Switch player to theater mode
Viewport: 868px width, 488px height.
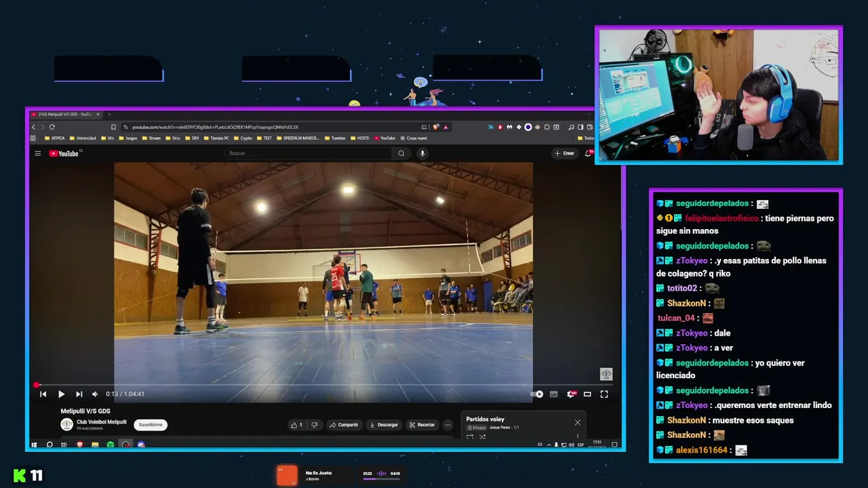click(587, 394)
